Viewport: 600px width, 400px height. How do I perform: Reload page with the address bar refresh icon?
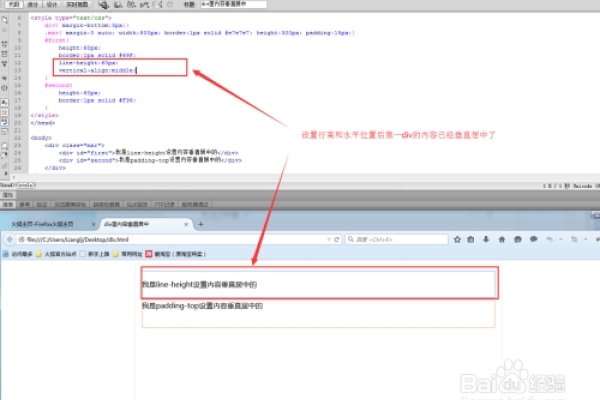coord(337,240)
